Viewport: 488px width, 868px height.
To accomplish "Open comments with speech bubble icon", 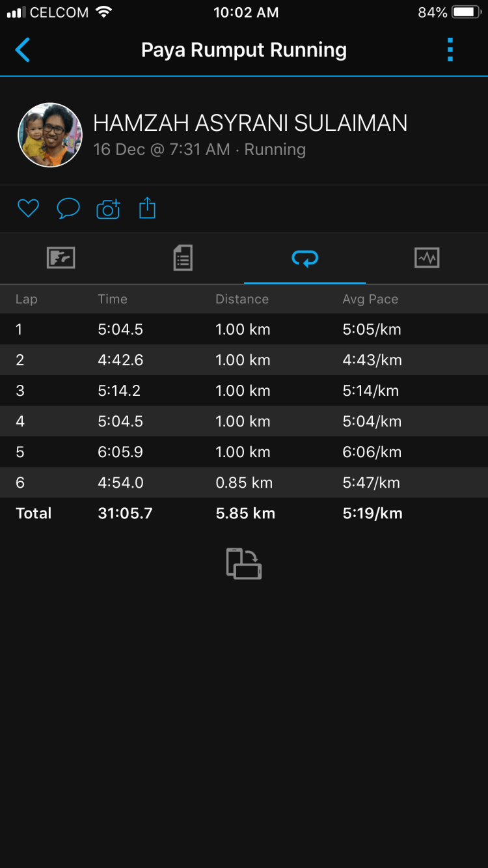I will pyautogui.click(x=68, y=208).
